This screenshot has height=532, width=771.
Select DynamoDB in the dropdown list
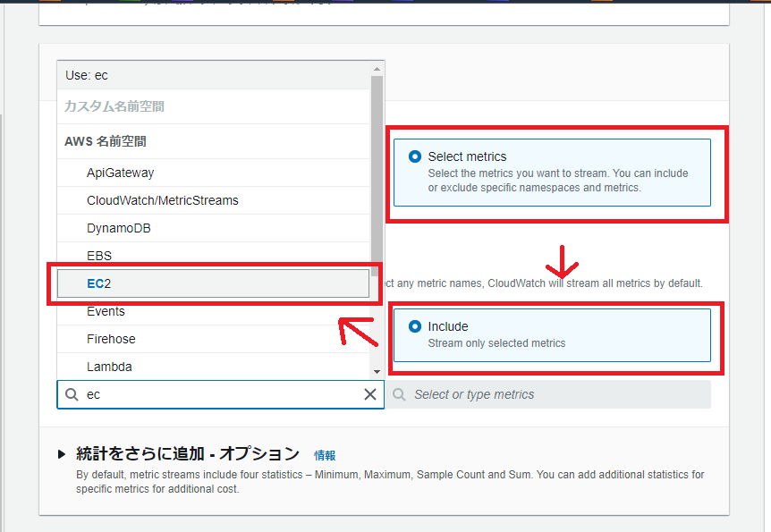tap(214, 228)
